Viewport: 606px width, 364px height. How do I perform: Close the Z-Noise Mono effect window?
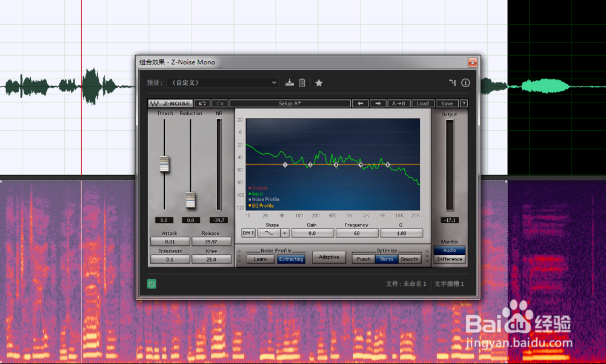click(472, 62)
